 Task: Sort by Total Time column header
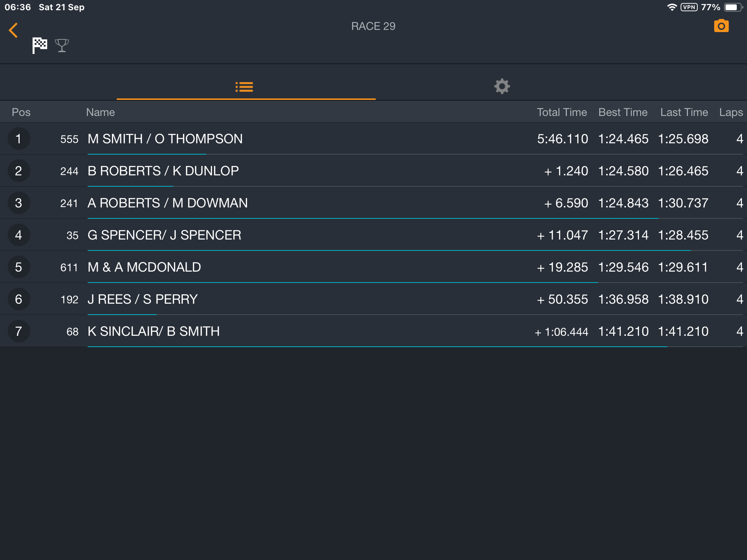click(x=562, y=112)
